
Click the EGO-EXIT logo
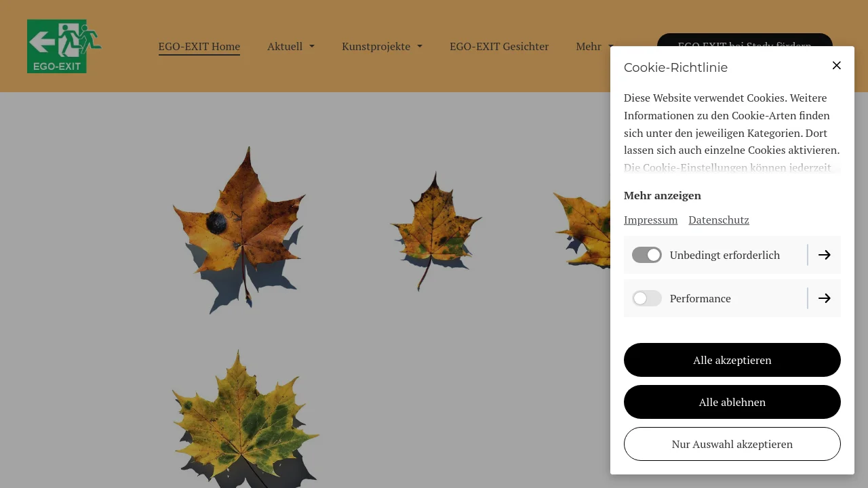pos(64,46)
